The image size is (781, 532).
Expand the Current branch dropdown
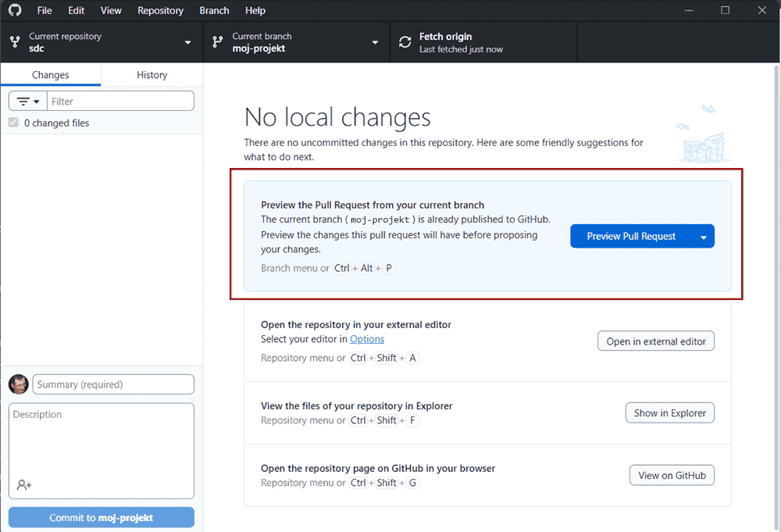click(x=375, y=42)
